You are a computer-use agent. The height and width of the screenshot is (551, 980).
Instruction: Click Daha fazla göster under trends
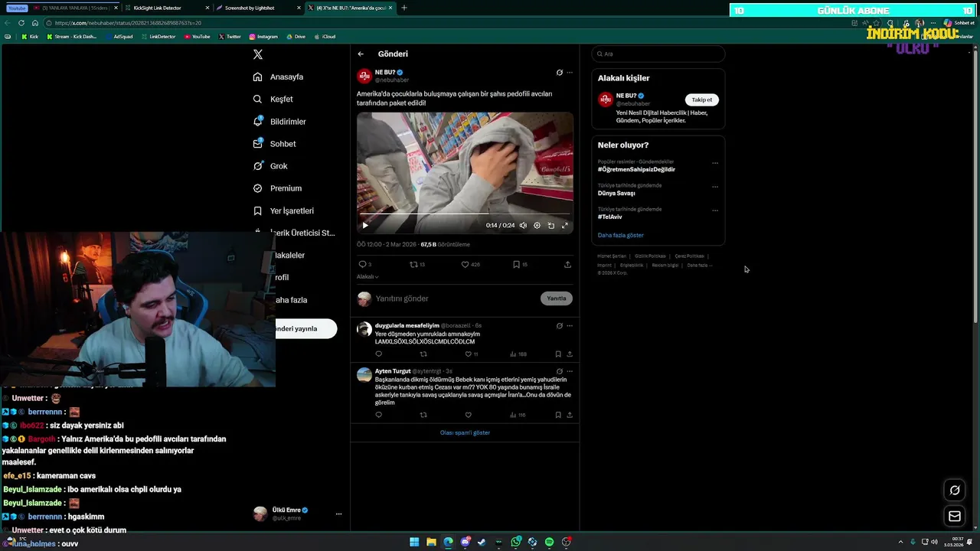(x=621, y=235)
